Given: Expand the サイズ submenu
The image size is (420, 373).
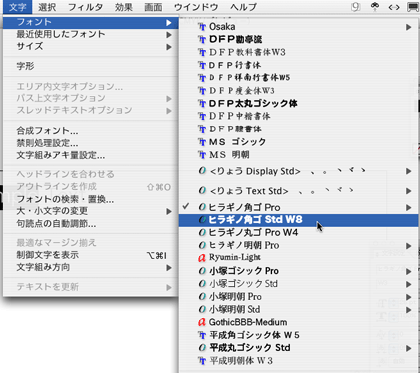Looking at the screenshot, I should click(x=91, y=46).
